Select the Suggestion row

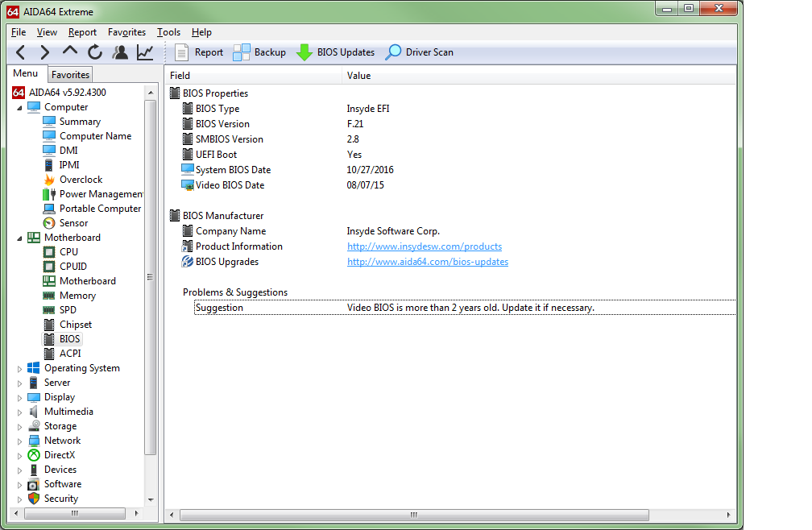click(x=465, y=308)
